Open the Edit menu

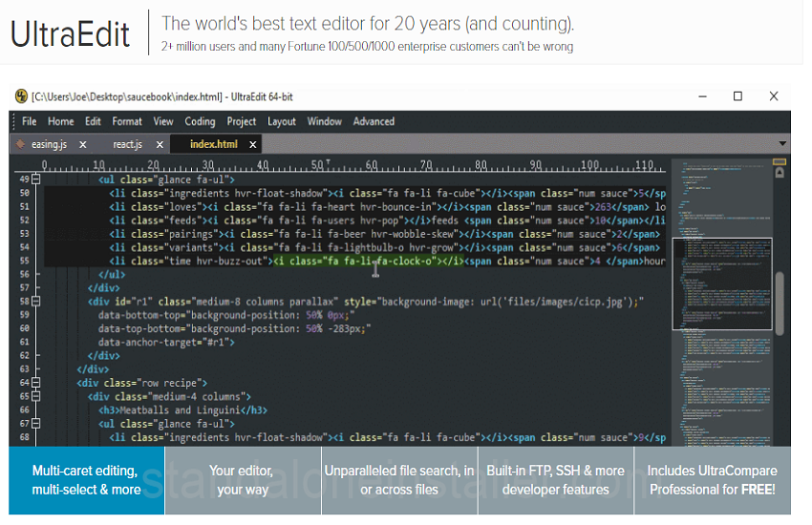tap(93, 121)
